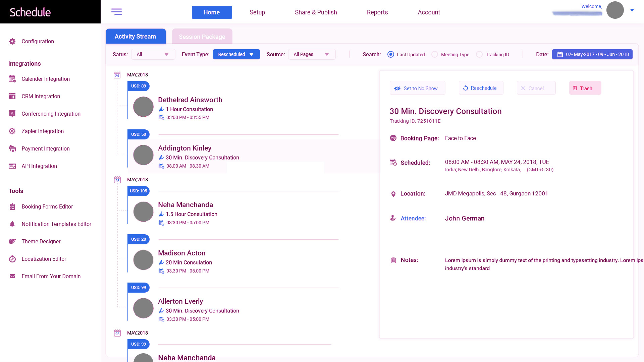Image resolution: width=644 pixels, height=362 pixels.
Task: Open the Notification Templates Editor link
Action: click(56, 224)
